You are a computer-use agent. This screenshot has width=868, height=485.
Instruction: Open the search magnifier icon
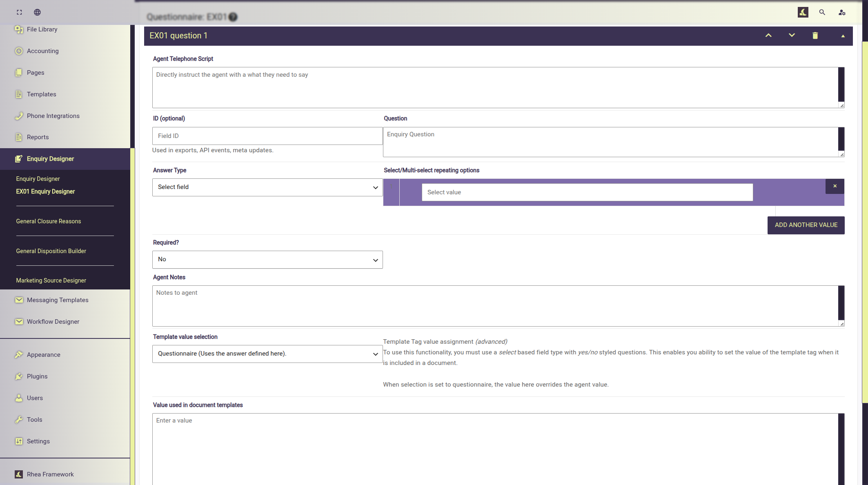click(822, 12)
